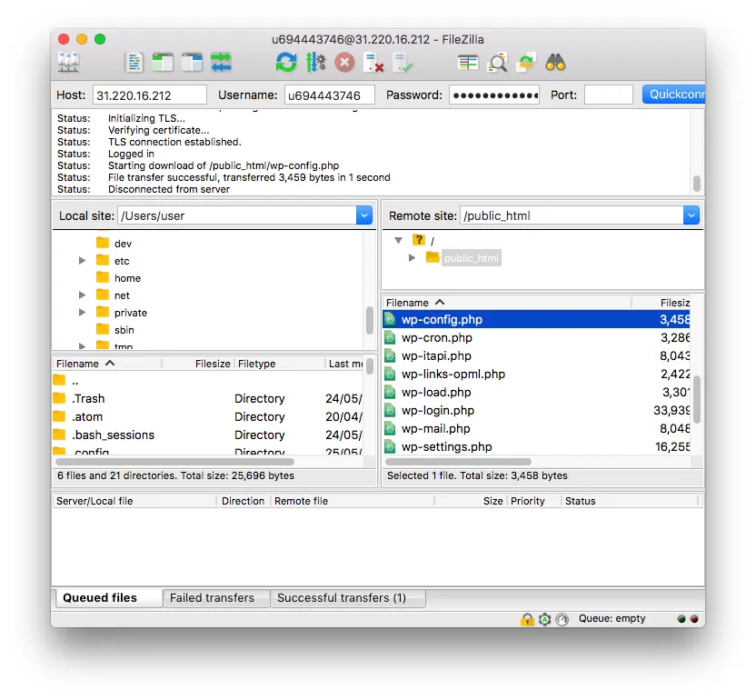Screen dimensions: 756x700
Task: Expand the public_html remote folder
Action: pos(412,257)
